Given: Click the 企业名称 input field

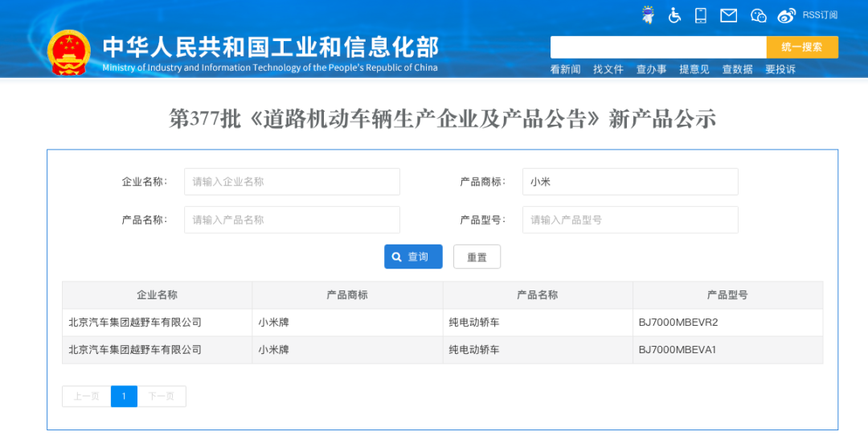Looking at the screenshot, I should (x=292, y=182).
